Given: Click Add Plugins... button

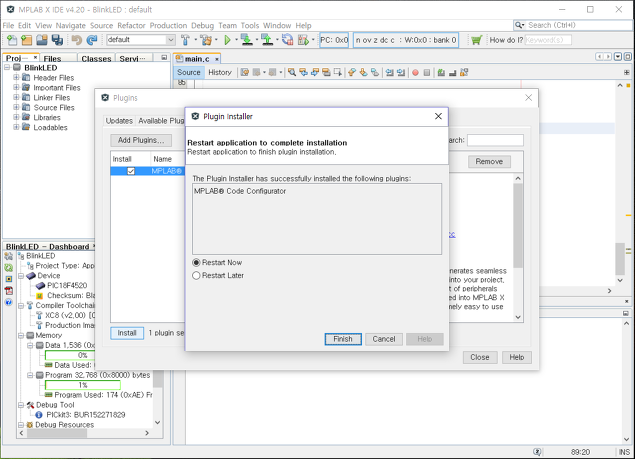Looking at the screenshot, I should (x=141, y=140).
